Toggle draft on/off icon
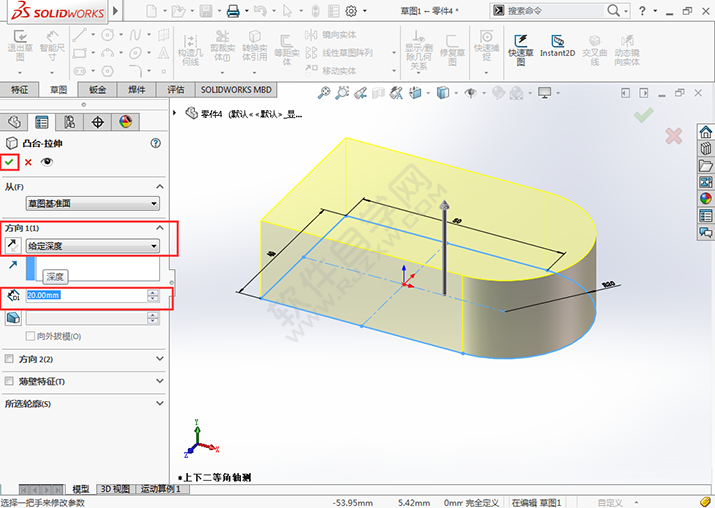The image size is (715, 508). [13, 318]
